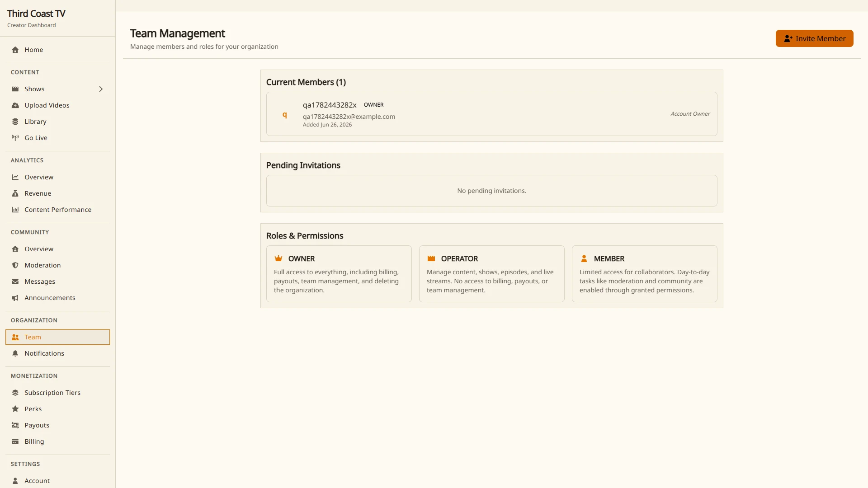Click the Content Performance bar chart icon

(15, 210)
